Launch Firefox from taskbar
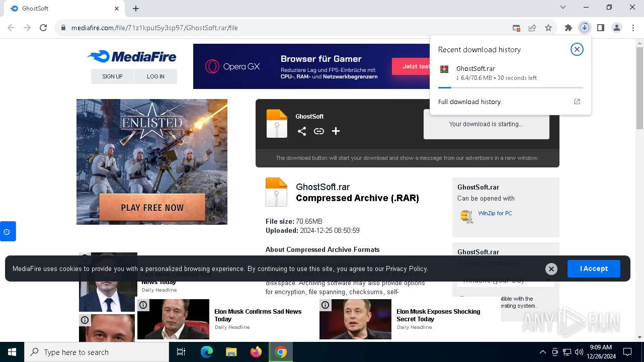The width and height of the screenshot is (644, 362). click(x=256, y=352)
